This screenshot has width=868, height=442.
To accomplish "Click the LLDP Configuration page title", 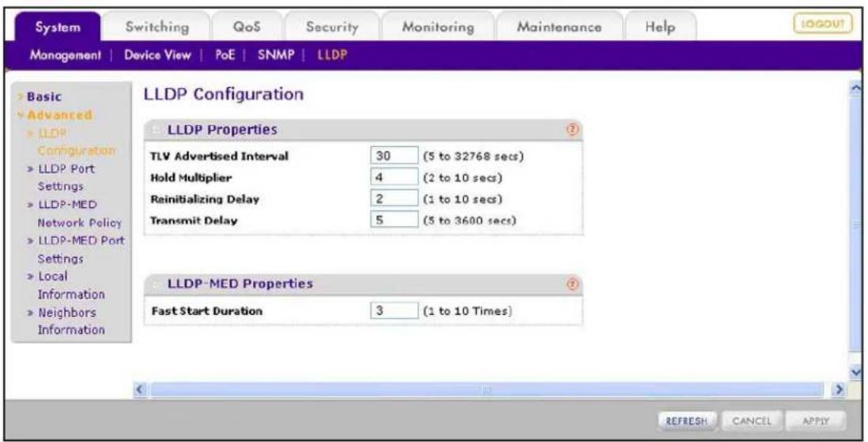I will click(x=224, y=94).
